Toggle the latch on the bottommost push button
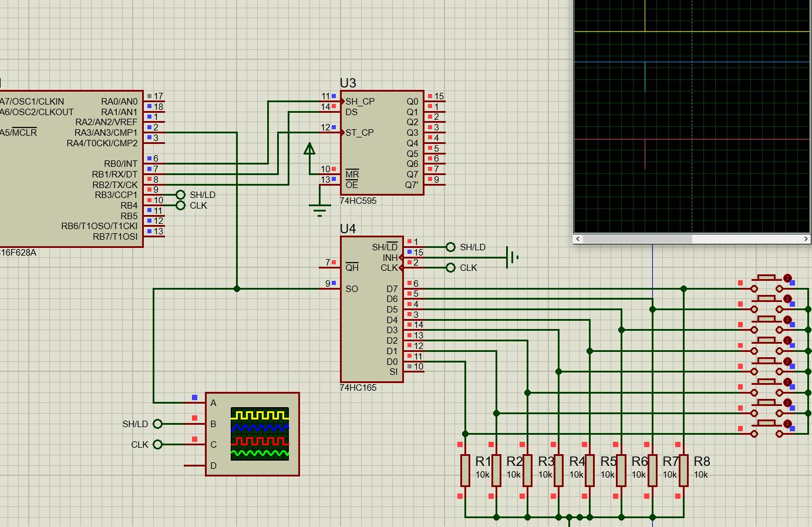Image resolution: width=812 pixels, height=527 pixels. point(787,424)
